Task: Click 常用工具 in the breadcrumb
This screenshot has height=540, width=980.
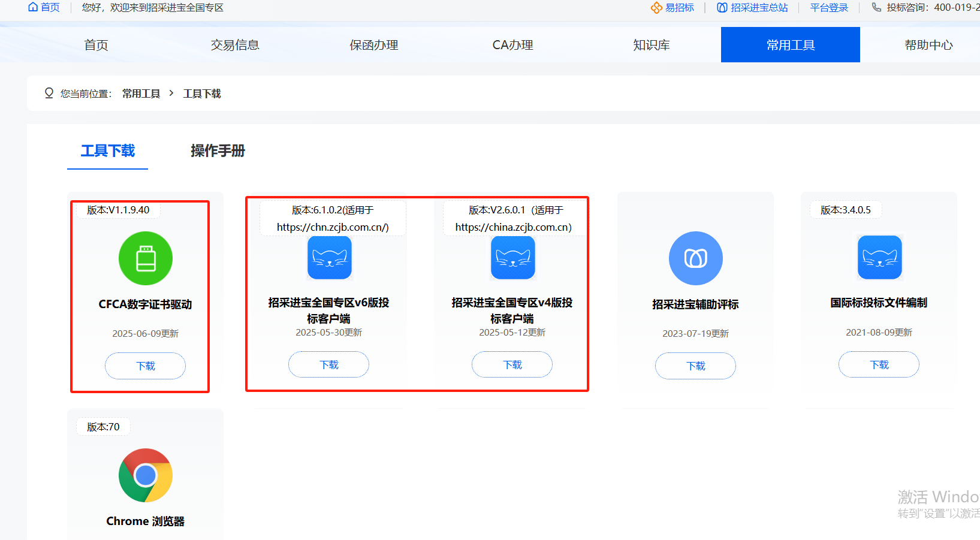Action: 141,93
